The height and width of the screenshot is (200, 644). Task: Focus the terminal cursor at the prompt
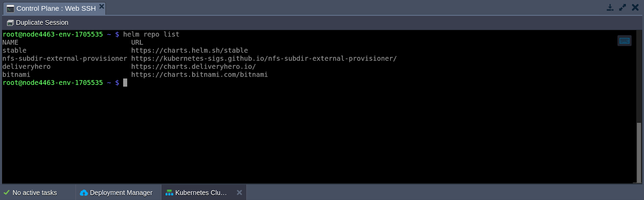coord(125,83)
